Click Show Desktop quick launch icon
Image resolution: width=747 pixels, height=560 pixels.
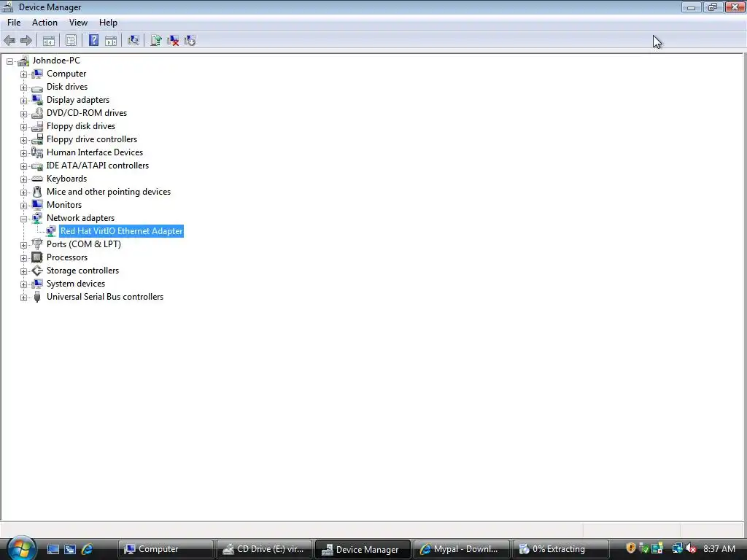[53, 549]
